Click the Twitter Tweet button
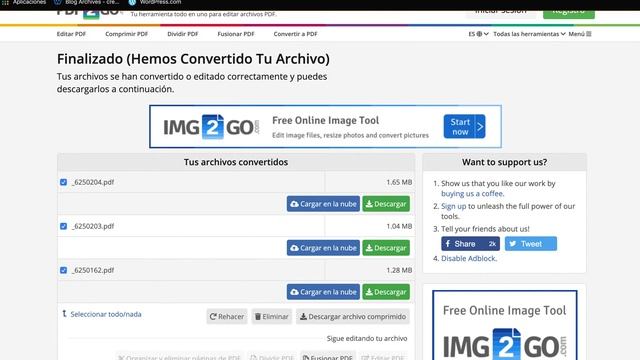 point(531,244)
